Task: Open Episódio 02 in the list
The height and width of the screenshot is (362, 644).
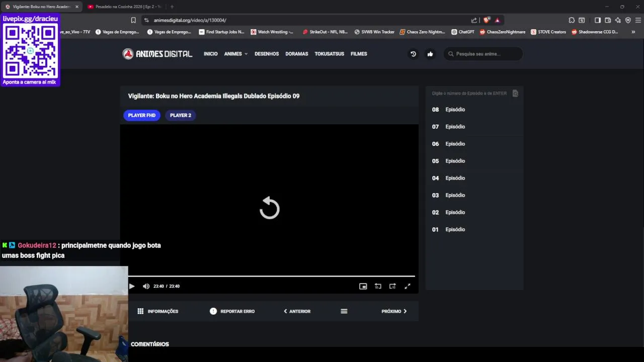Action: [474, 212]
